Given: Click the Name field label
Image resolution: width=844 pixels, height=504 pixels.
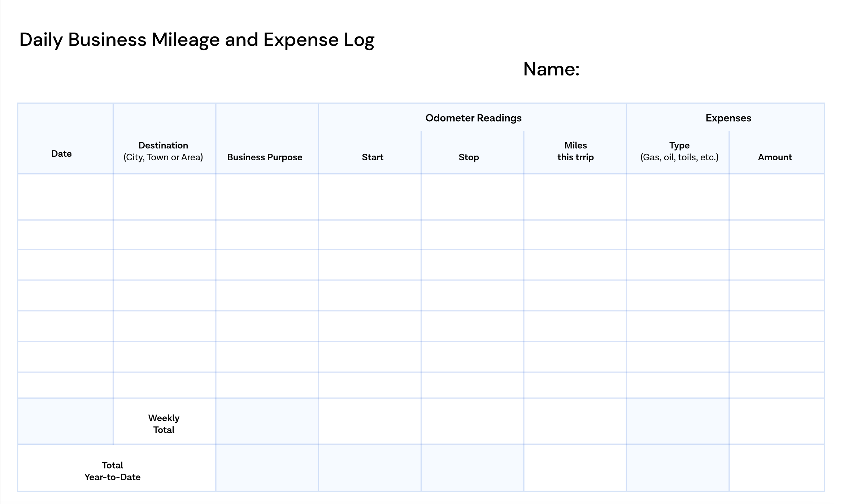Looking at the screenshot, I should tap(551, 69).
